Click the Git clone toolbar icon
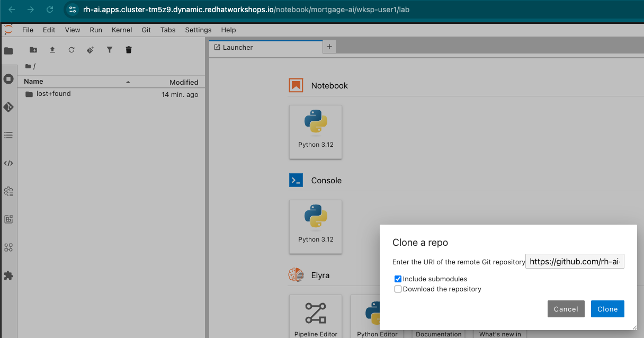644x338 pixels. coord(91,50)
